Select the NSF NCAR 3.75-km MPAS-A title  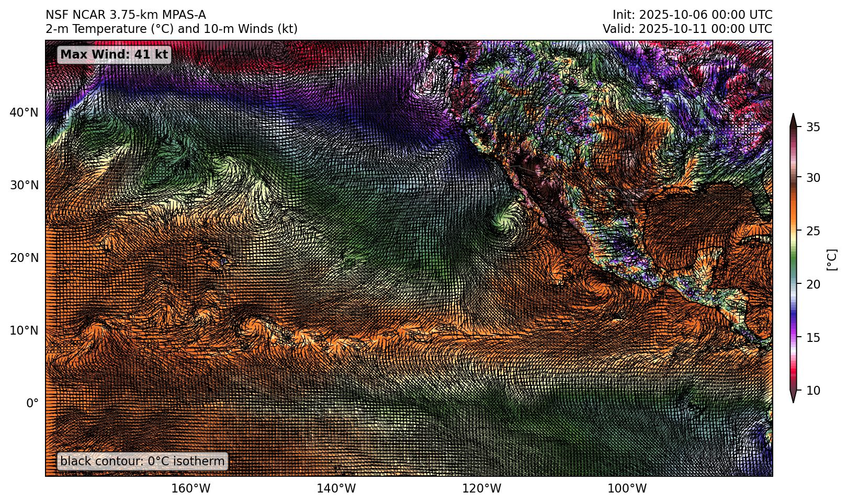point(126,15)
